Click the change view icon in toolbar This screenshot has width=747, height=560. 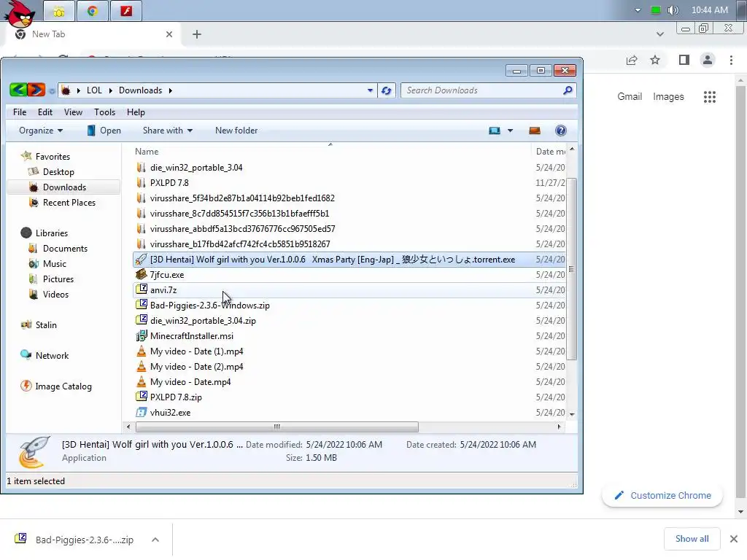(495, 131)
